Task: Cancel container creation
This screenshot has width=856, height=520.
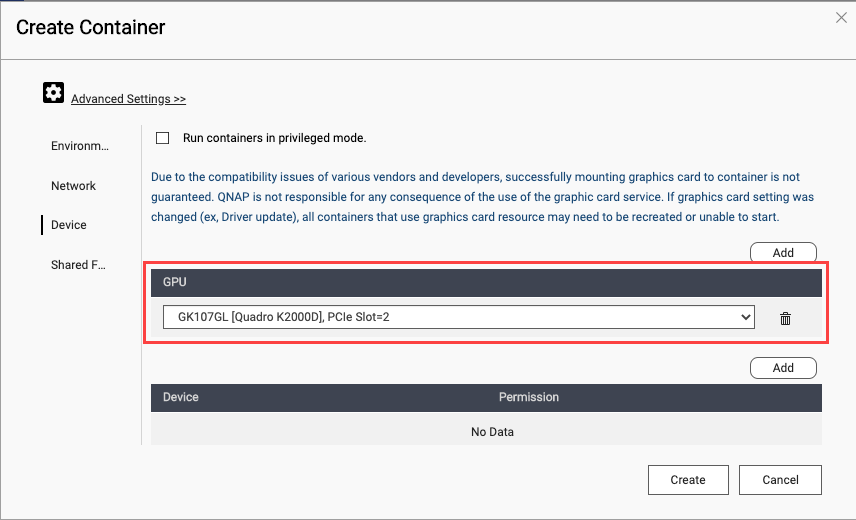Action: coord(780,480)
